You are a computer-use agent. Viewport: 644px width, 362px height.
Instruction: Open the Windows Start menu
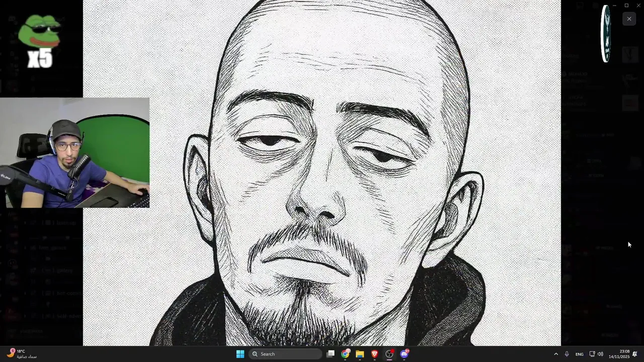[240, 354]
